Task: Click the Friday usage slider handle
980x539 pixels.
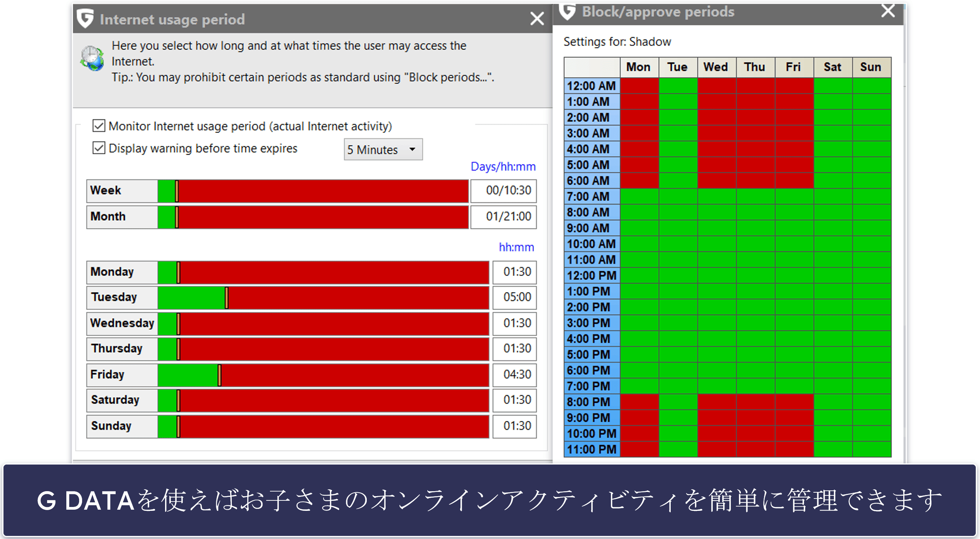Action: point(219,375)
